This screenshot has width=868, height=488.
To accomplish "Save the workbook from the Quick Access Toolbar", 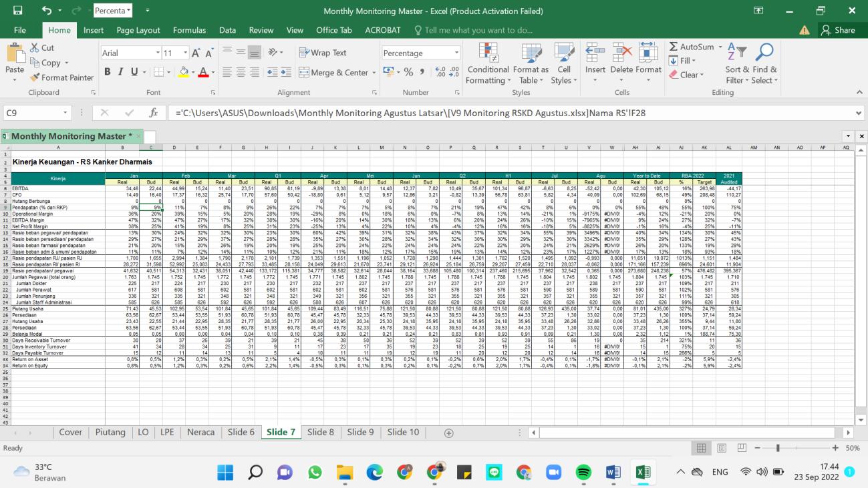I will tap(17, 11).
